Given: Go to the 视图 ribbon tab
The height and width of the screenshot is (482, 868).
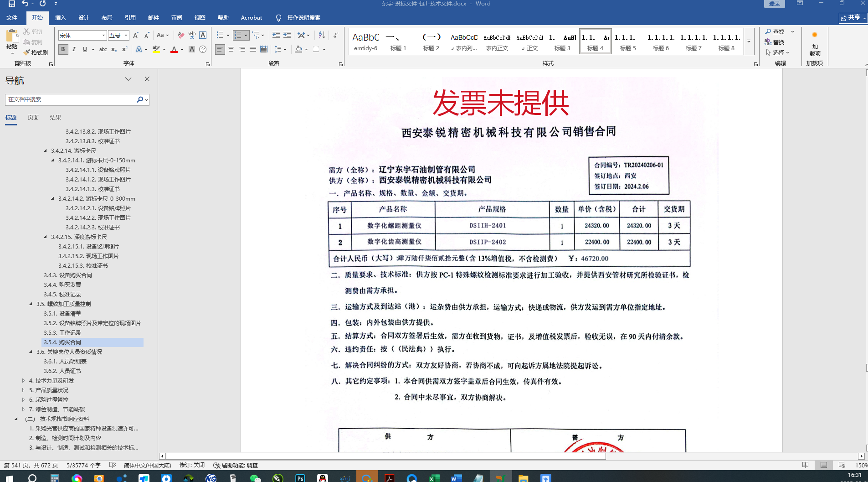Looking at the screenshot, I should click(200, 18).
